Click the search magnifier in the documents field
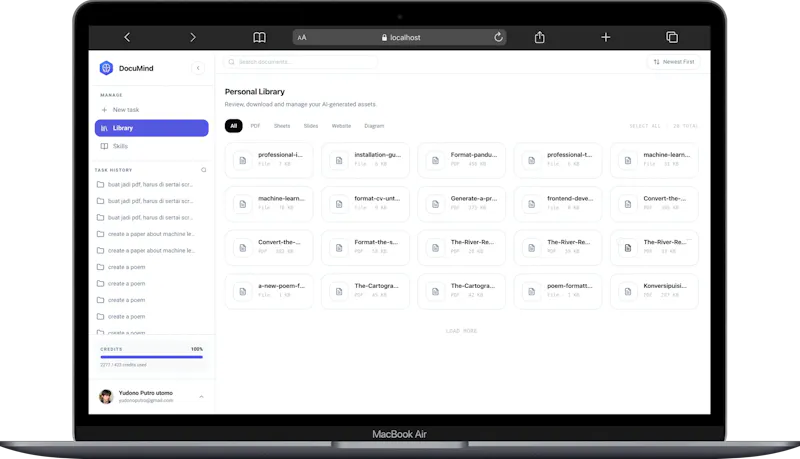The width and height of the screenshot is (800, 459). 232,62
